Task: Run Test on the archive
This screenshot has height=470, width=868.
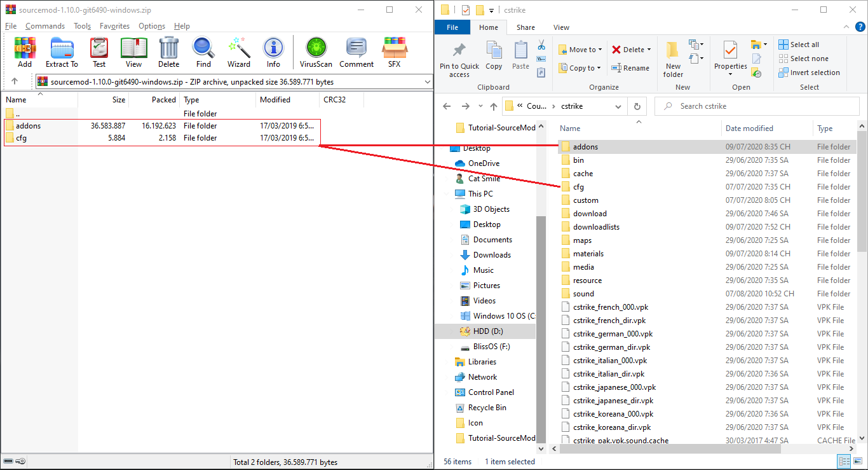Action: click(x=99, y=52)
